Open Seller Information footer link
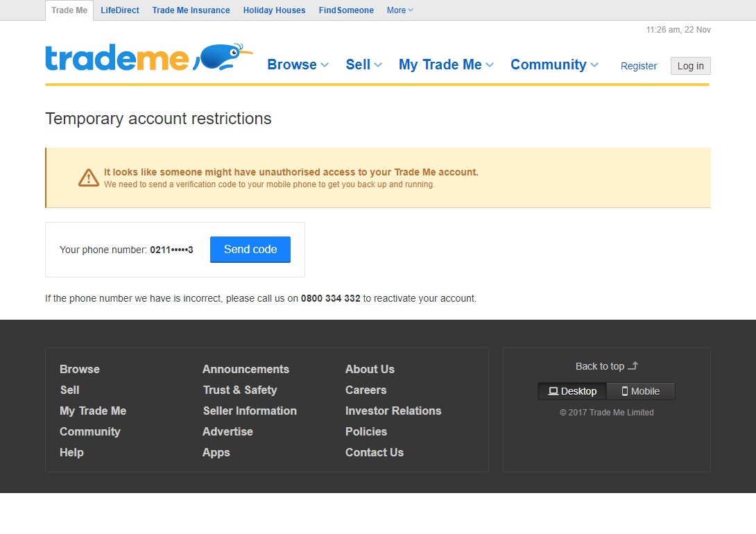 [250, 411]
